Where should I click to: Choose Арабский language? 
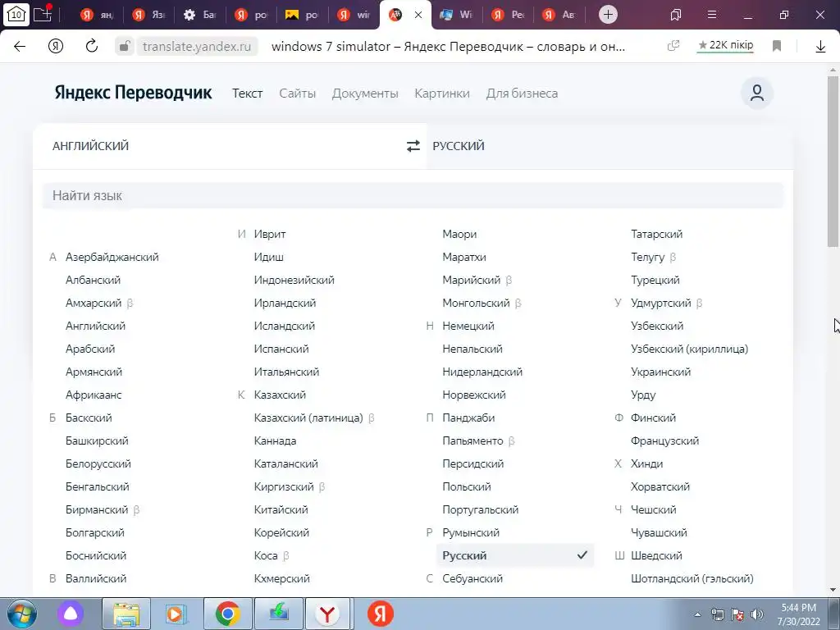(x=90, y=349)
